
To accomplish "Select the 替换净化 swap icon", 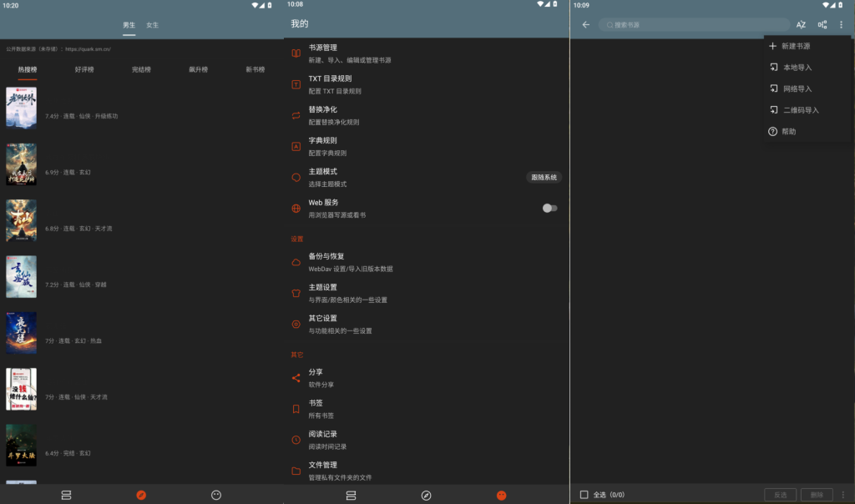I will click(296, 115).
